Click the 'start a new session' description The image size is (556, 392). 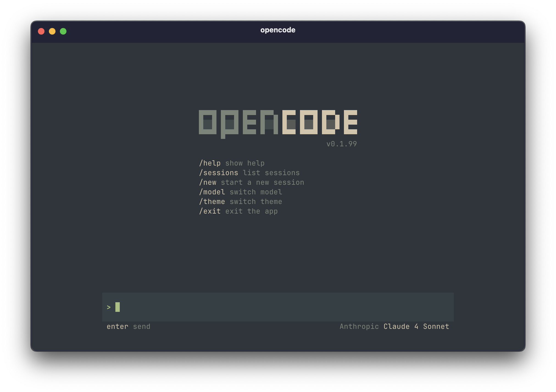point(262,182)
